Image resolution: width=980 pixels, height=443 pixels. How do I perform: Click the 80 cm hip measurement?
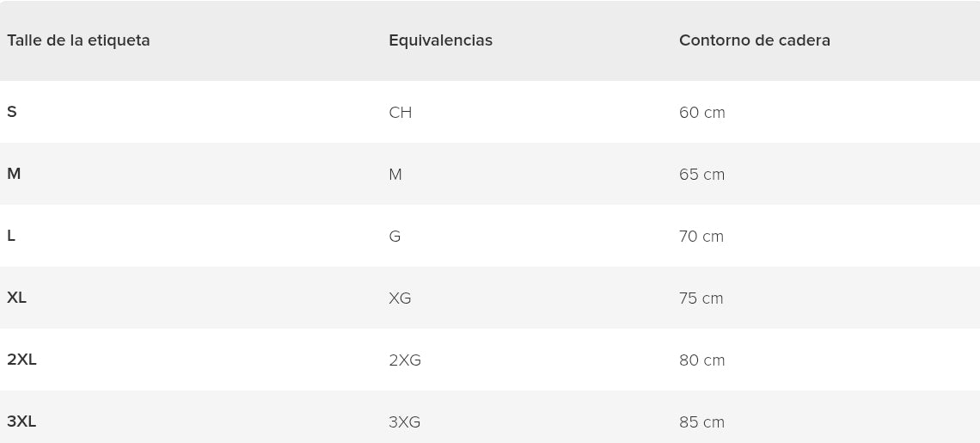coord(701,360)
